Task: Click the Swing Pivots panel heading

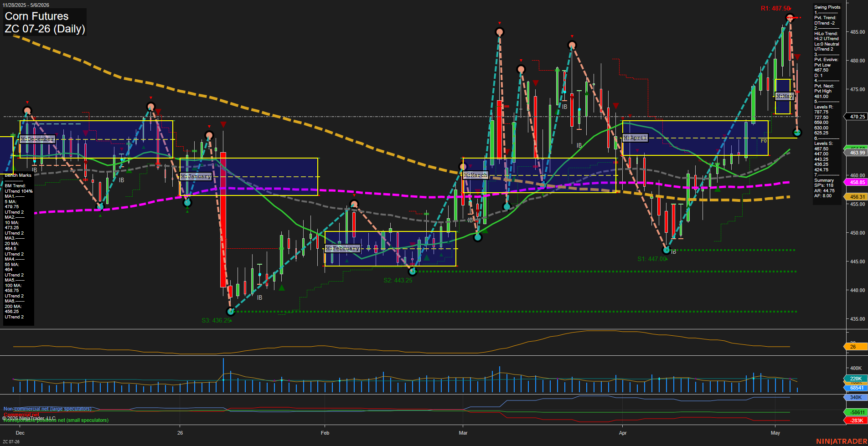Action: tap(827, 7)
